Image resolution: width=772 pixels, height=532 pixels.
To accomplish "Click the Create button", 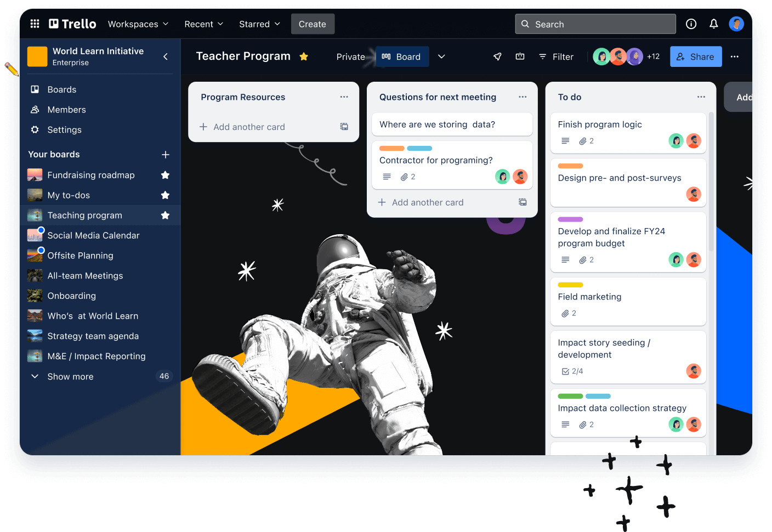I will (x=313, y=24).
